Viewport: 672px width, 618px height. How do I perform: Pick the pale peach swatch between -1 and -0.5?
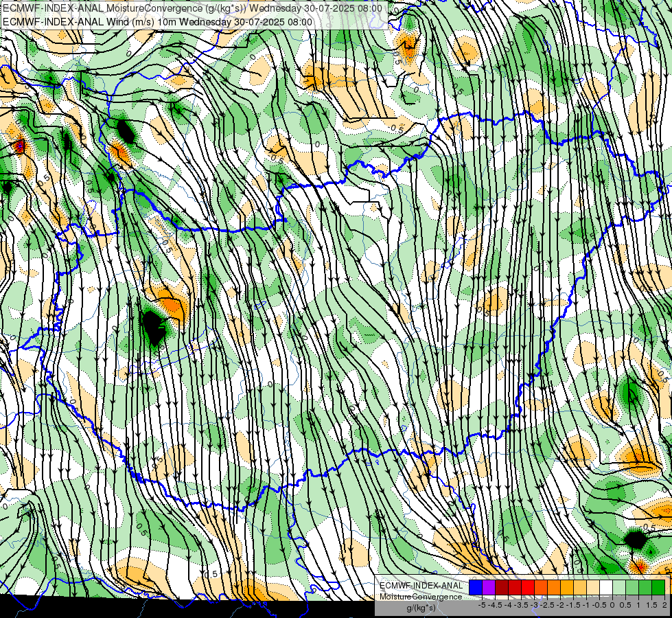click(x=593, y=587)
